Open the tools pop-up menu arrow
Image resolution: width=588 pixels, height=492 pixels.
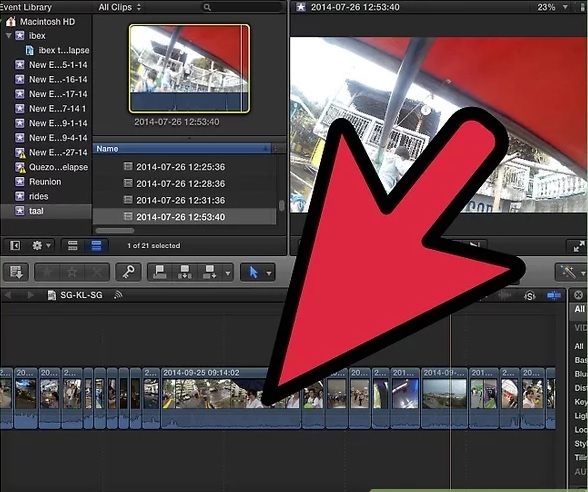pos(269,273)
